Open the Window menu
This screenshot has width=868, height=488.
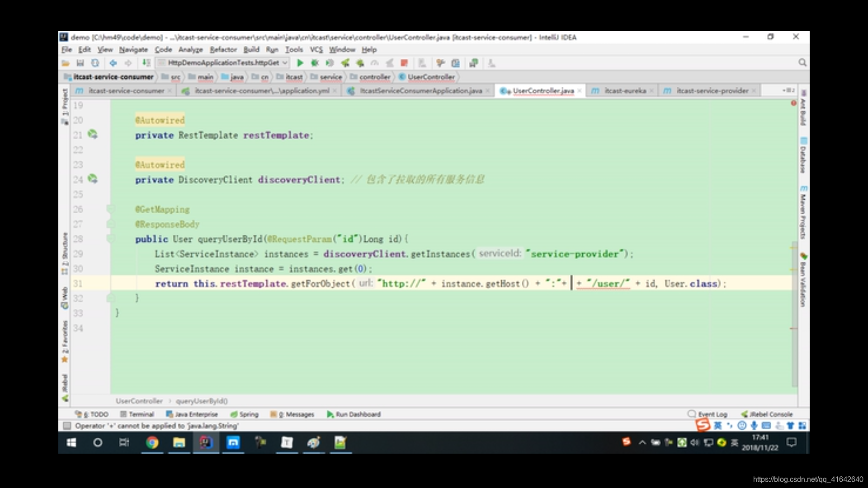[342, 50]
